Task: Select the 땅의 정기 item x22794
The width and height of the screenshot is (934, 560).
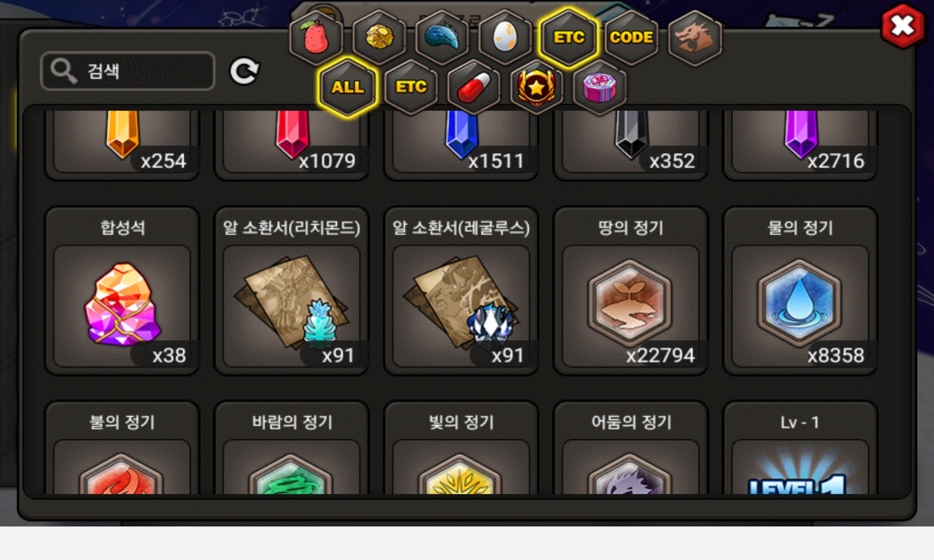Action: 630,291
